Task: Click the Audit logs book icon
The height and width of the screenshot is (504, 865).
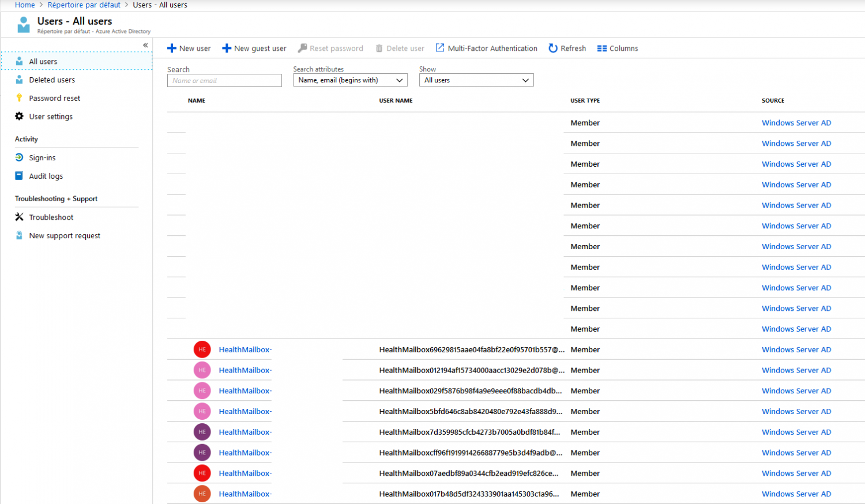Action: pyautogui.click(x=19, y=176)
